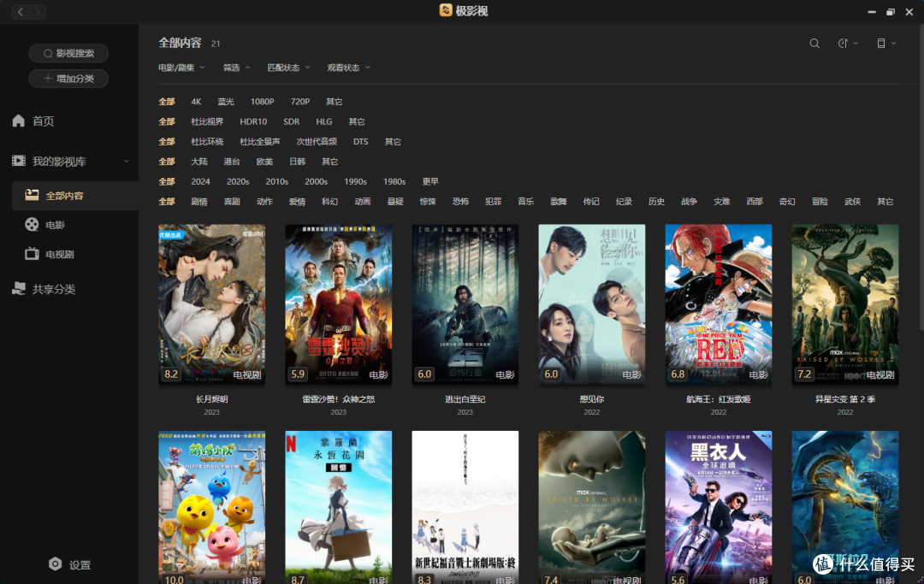This screenshot has height=584, width=924.
Task: Filter by 2010s decade
Action: (x=277, y=182)
